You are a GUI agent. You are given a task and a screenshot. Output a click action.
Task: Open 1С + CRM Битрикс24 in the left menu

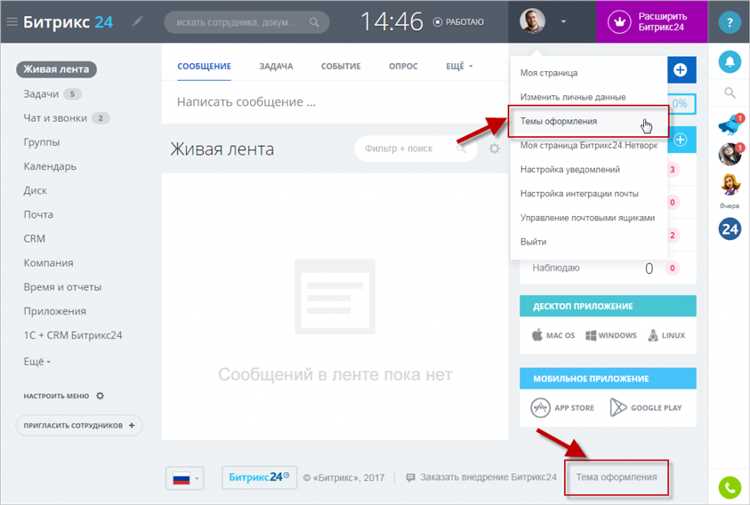73,335
